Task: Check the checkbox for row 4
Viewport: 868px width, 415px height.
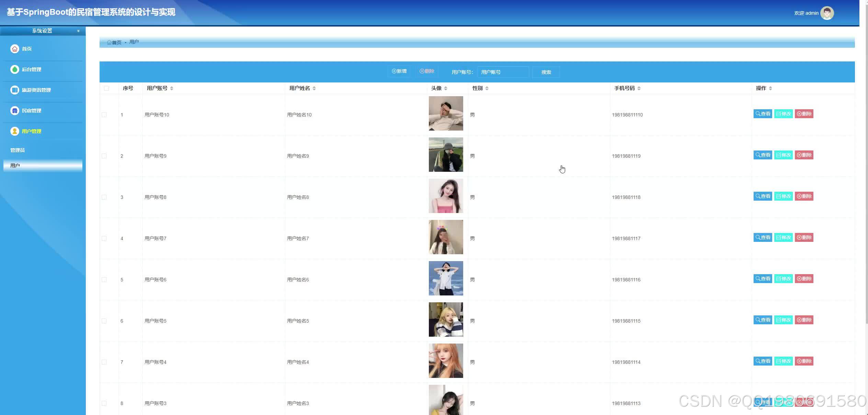Action: pyautogui.click(x=104, y=238)
